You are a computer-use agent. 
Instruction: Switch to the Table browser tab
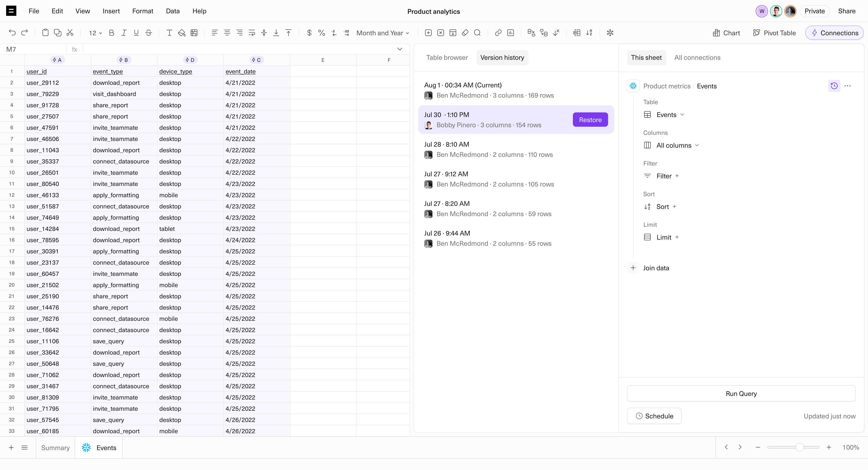[x=447, y=58]
